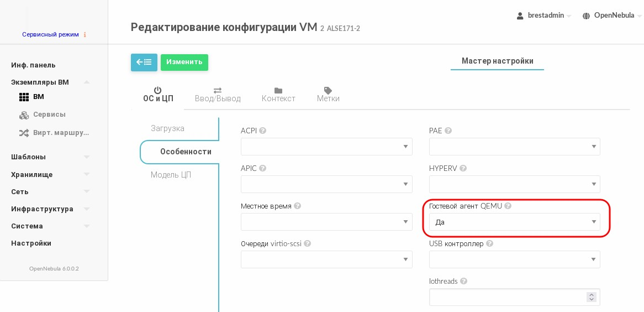644x312 pixels.
Task: Open the brestadmin user menu
Action: 544,15
